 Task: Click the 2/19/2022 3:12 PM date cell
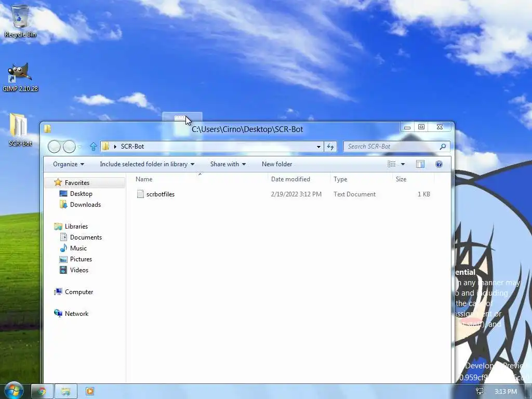(296, 194)
